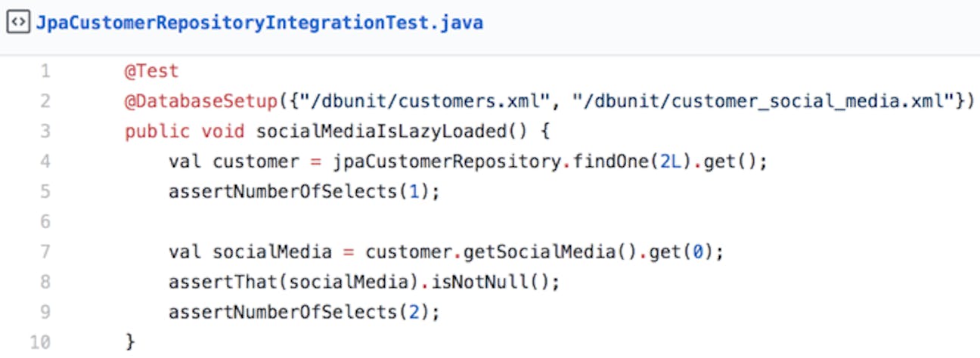Select line number 1

45,72
